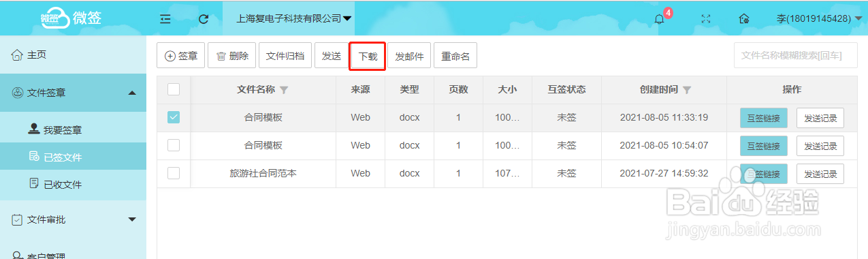Image resolution: width=868 pixels, height=259 pixels.
Task: Open the 创建时间 column filter icon
Action: 687,90
